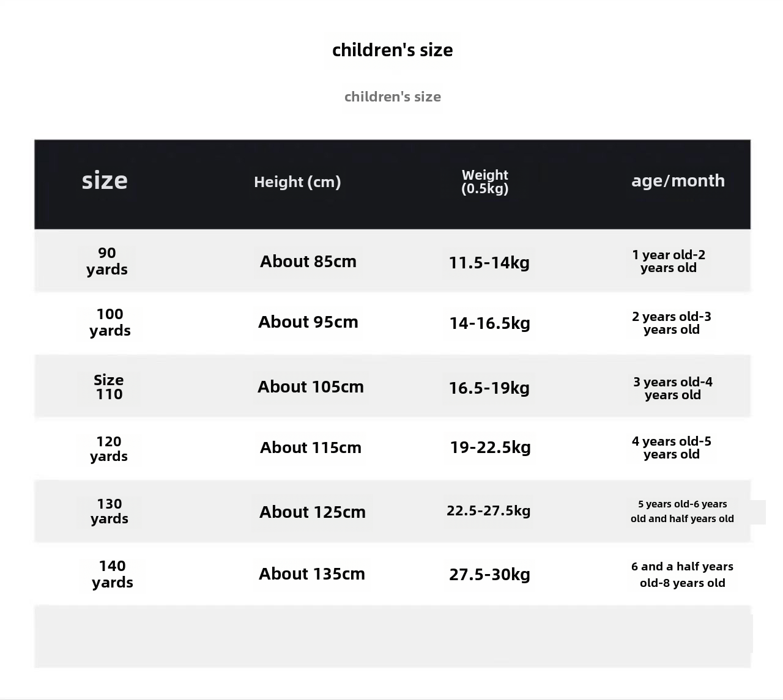Click the bold "children's size" title
Image resolution: width=783 pixels, height=700 pixels.
click(x=392, y=50)
